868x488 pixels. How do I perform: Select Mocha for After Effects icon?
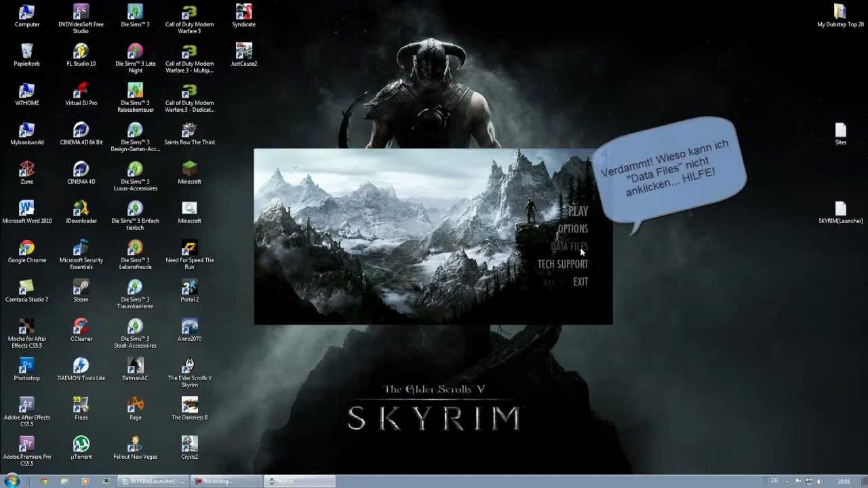point(27,333)
